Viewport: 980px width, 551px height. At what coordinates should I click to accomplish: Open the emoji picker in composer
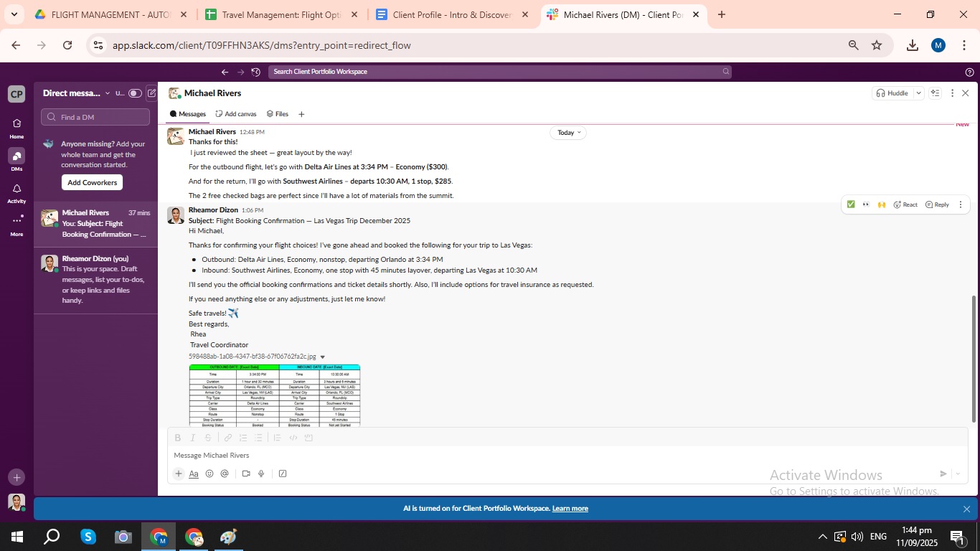[209, 474]
